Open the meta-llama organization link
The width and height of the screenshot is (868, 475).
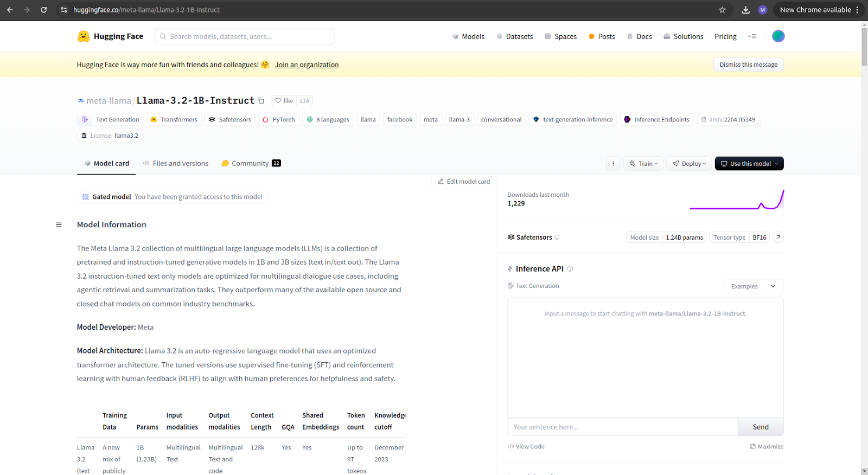coord(108,101)
